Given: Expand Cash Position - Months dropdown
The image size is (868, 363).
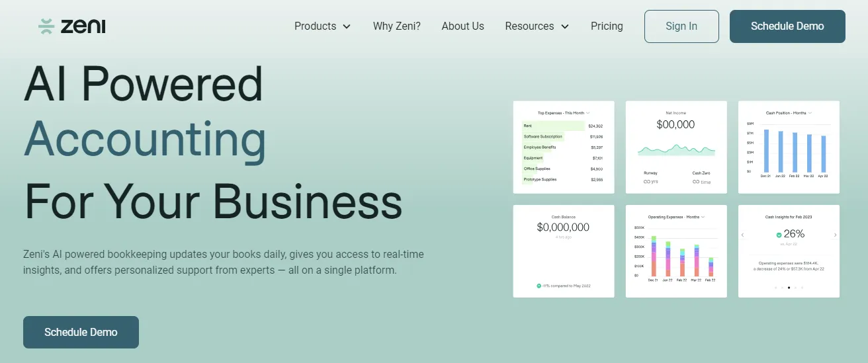Looking at the screenshot, I should pyautogui.click(x=810, y=113).
